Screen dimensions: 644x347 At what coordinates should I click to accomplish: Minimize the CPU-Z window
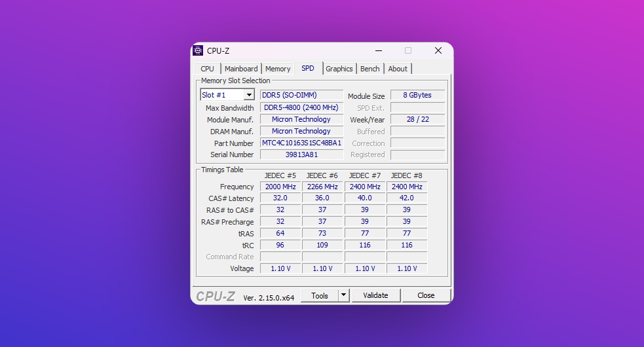(x=379, y=50)
